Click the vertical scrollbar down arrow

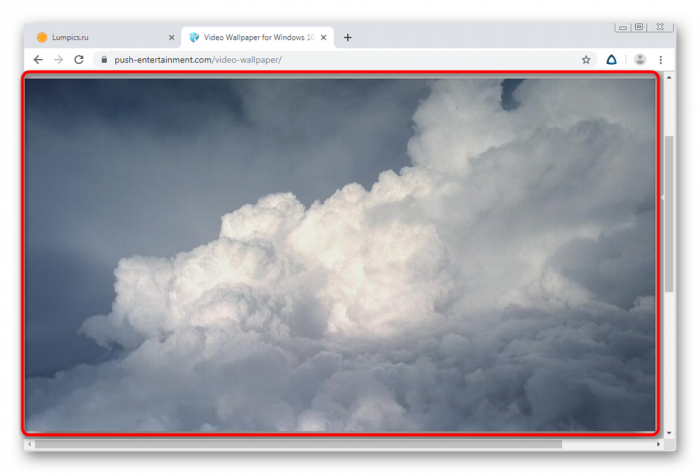point(669,433)
